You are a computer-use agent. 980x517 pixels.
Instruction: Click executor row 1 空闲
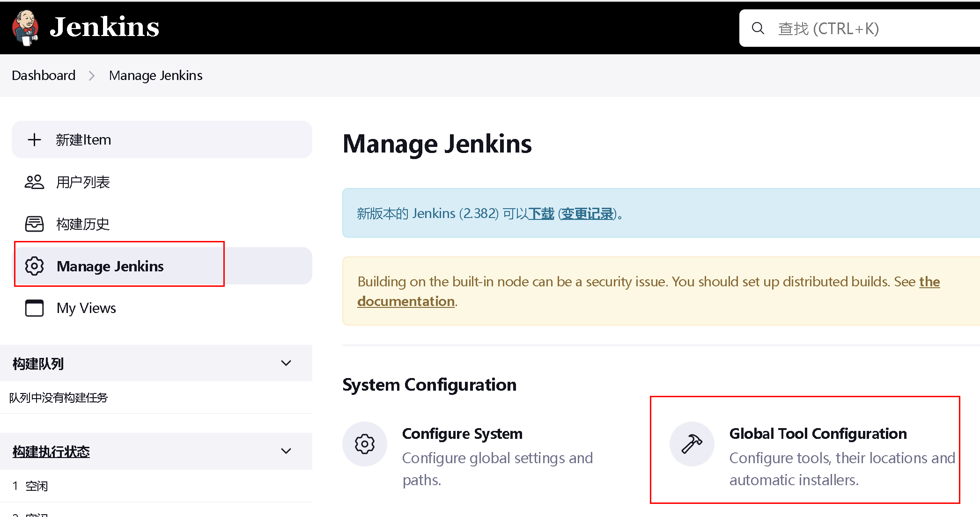click(x=30, y=486)
